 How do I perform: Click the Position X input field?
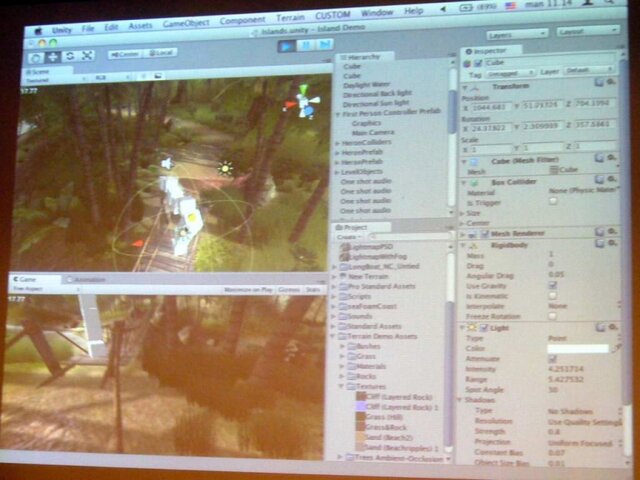[x=491, y=108]
